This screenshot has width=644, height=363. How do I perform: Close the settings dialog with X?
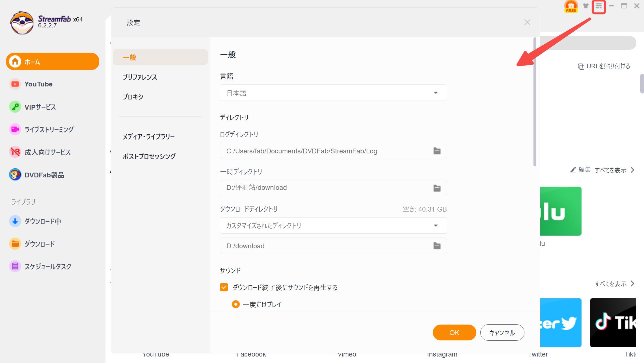(527, 22)
